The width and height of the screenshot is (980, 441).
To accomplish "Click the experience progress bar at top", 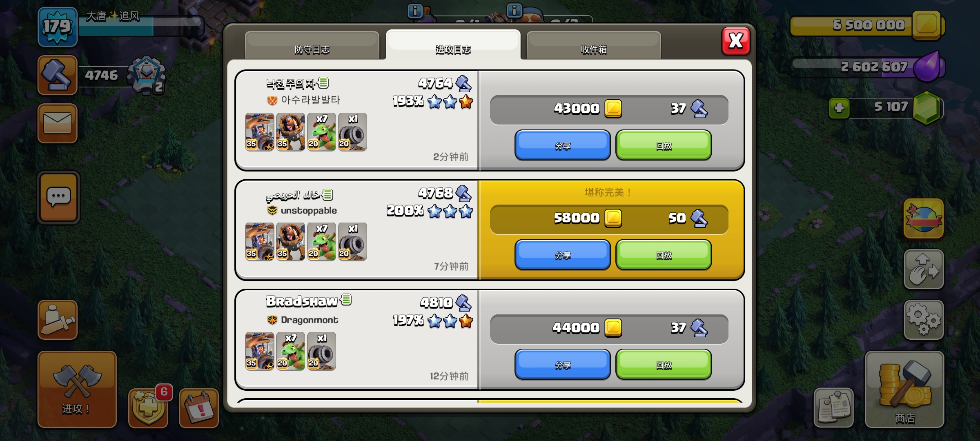I will coord(140,27).
